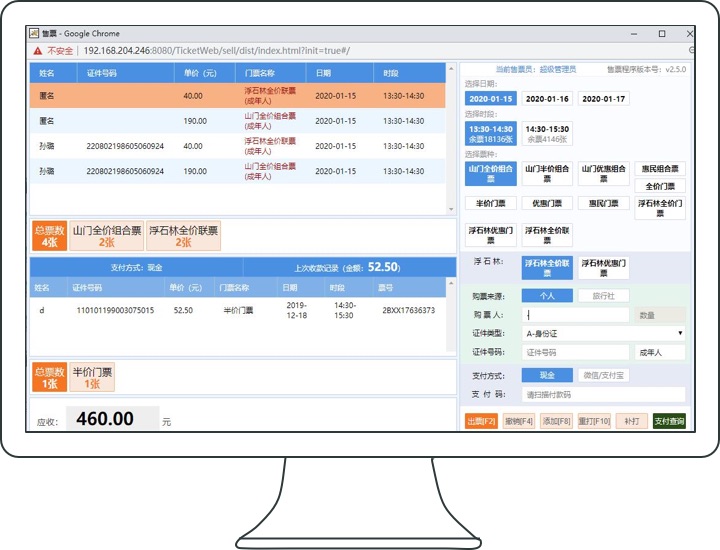Select 旅行社 as ticket source

tap(603, 296)
